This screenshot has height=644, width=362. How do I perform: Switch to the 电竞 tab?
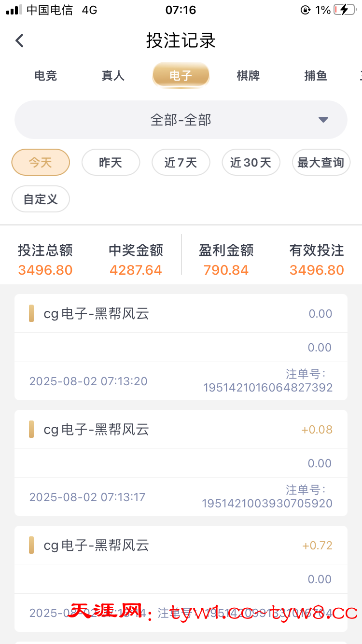pos(46,75)
